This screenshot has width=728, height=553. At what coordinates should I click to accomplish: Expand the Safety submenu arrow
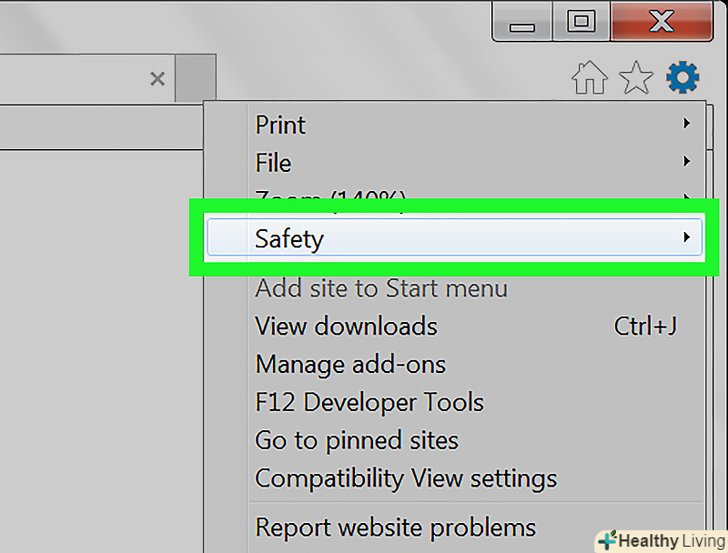687,238
